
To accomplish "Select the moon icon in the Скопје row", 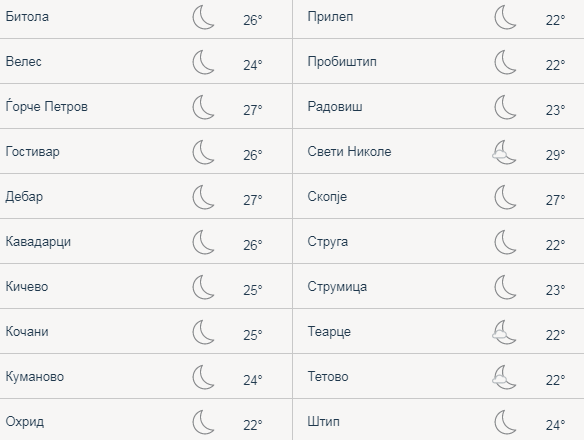I will (x=505, y=197).
